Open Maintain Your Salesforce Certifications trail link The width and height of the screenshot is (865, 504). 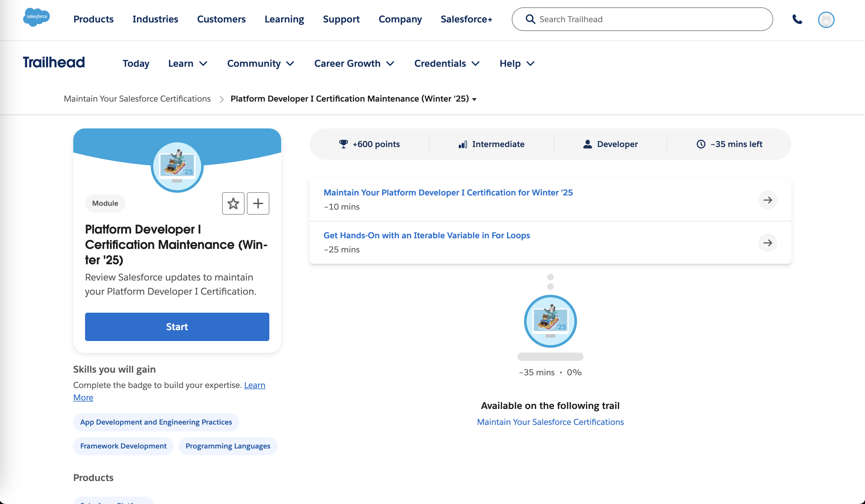pos(550,422)
